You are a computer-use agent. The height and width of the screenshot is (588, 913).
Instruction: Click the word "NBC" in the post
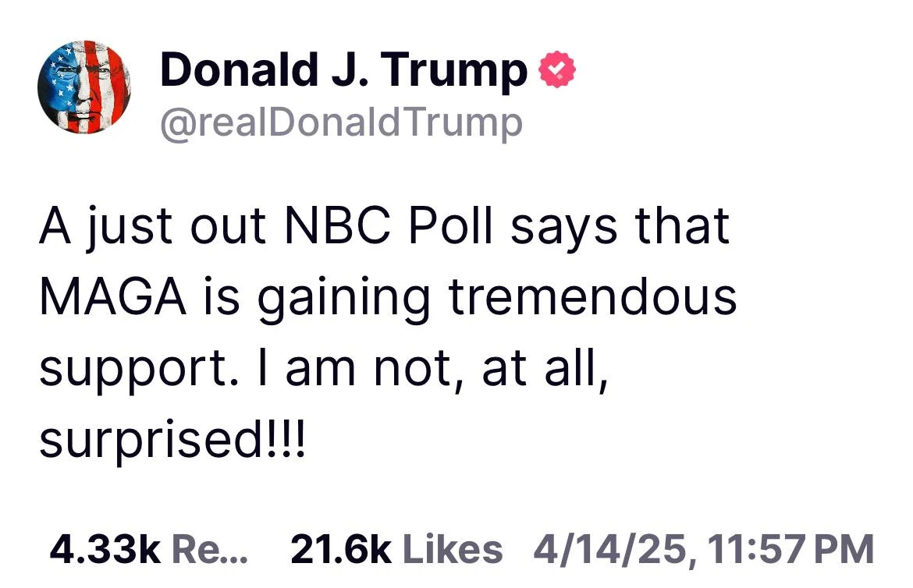tap(339, 226)
